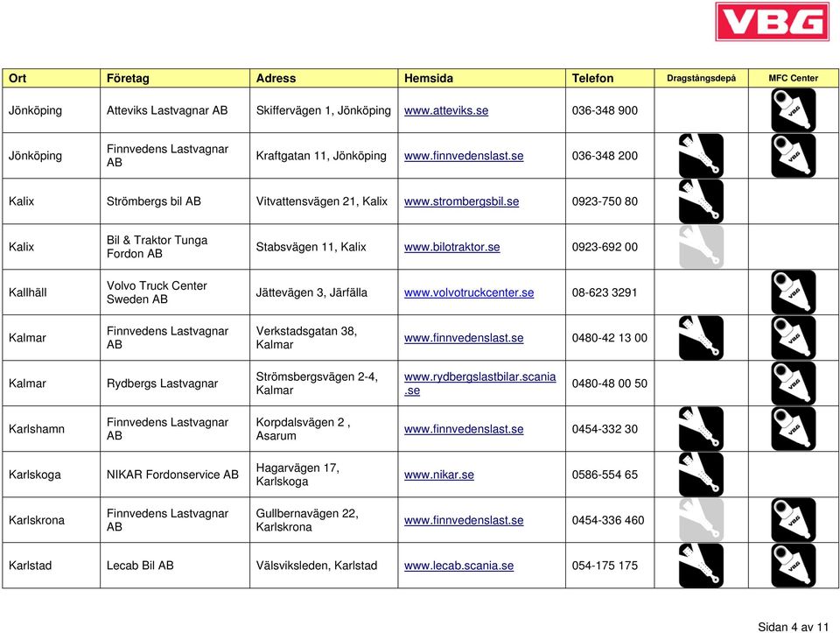
Task: Open www.nikar.se link
Action: (438, 475)
